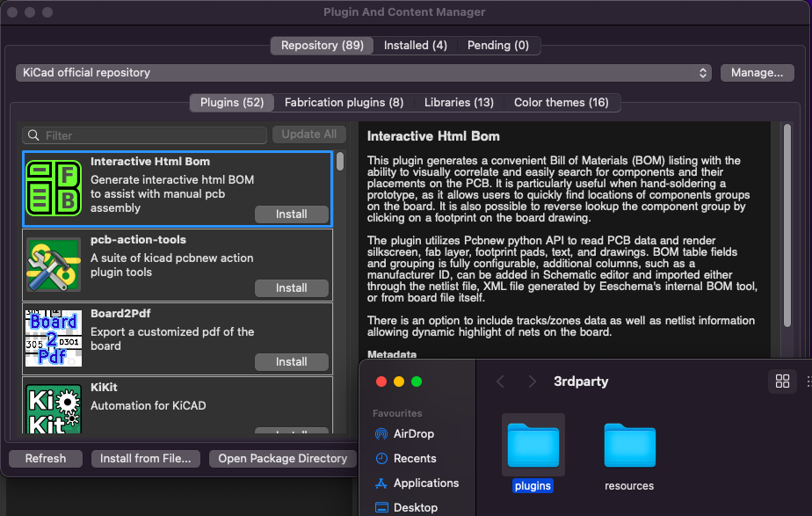Click the Recents label in Finder sidebar
This screenshot has height=516, width=812.
pos(415,459)
